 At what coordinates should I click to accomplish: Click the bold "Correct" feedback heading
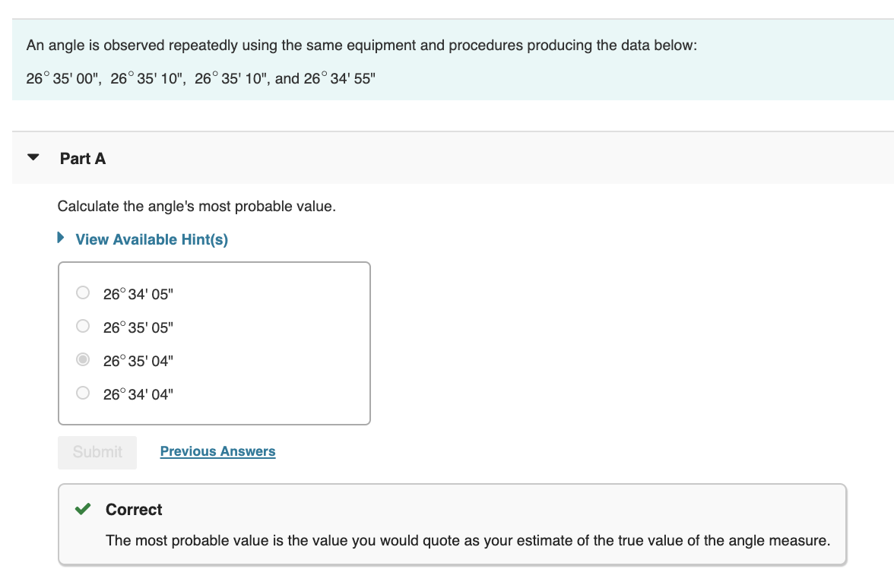coord(134,510)
